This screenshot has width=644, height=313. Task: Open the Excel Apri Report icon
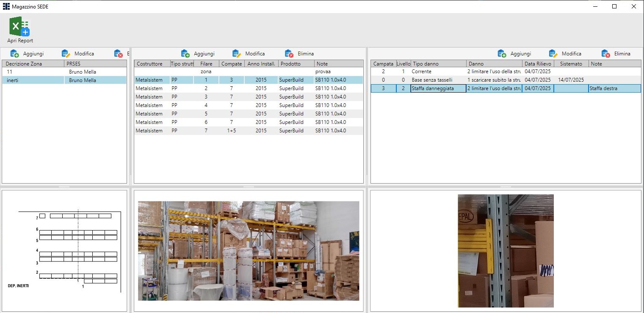point(20,27)
